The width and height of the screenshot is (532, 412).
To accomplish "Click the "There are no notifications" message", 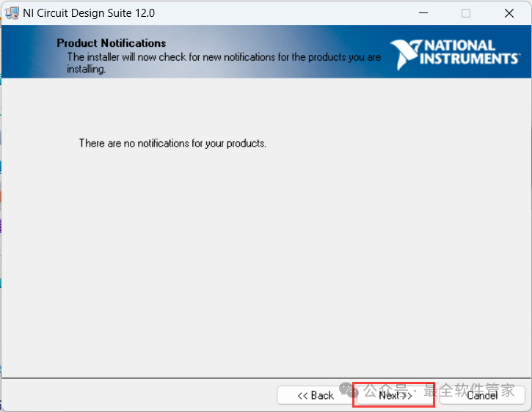I will [172, 144].
